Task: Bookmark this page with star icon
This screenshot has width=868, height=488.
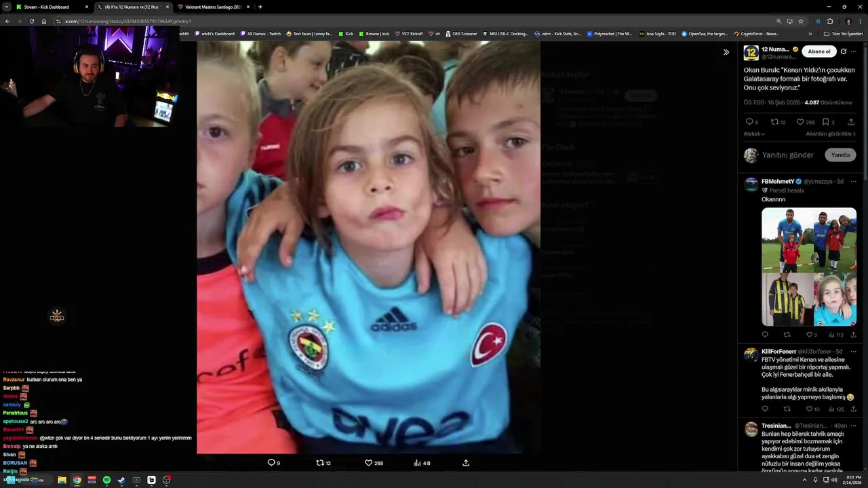Action: click(801, 21)
